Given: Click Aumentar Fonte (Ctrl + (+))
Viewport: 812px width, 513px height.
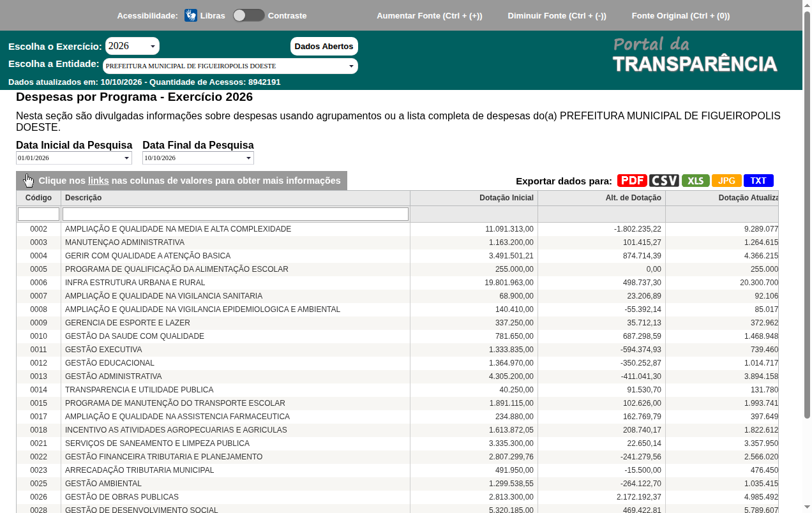Looking at the screenshot, I should tap(430, 15).
